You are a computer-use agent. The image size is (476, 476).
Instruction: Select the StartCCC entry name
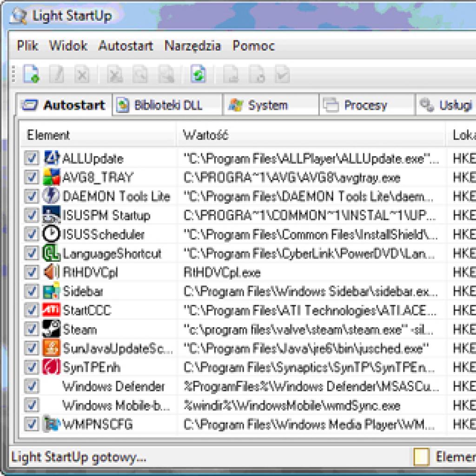[87, 310]
